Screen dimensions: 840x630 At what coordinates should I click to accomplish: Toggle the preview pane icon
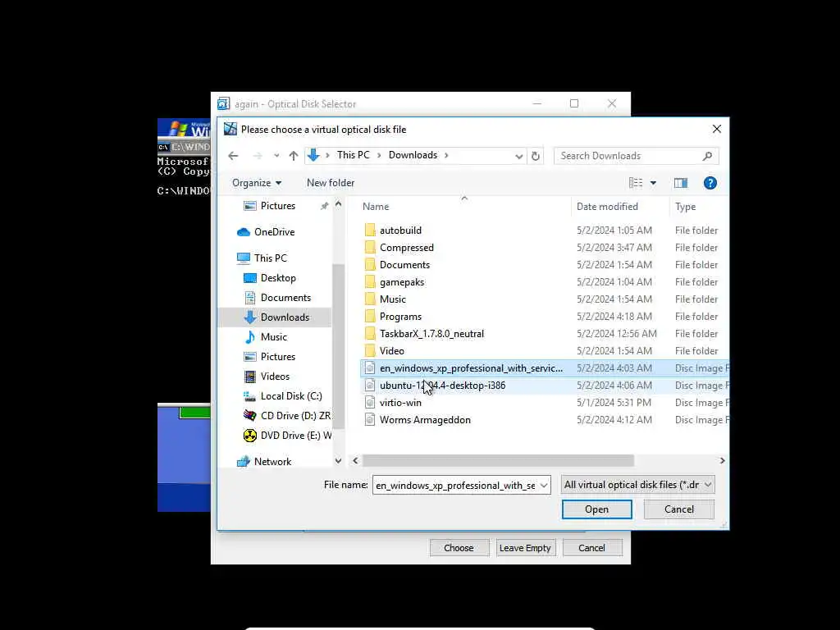pyautogui.click(x=680, y=183)
